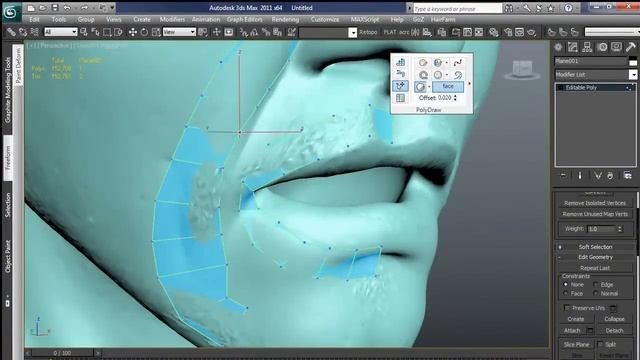Open the Material Editor icon in main toolbar
Image resolution: width=640 pixels, height=360 pixels.
point(494,32)
